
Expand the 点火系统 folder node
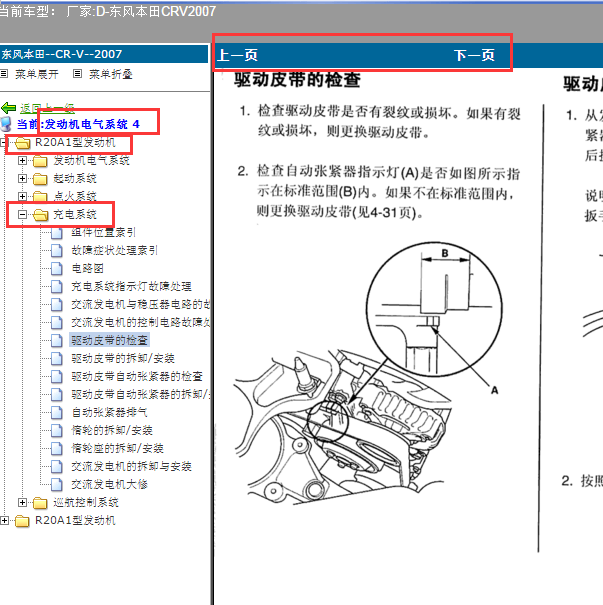coord(22,196)
